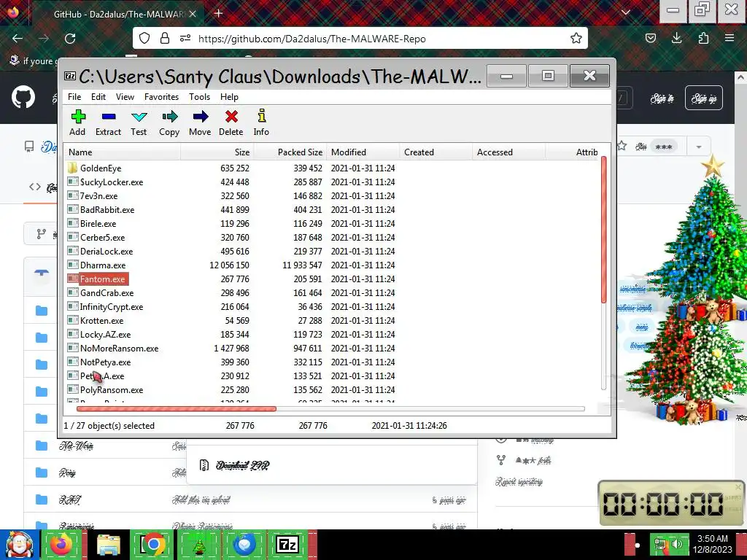
Task: Select Locky.AZ.exe file
Action: tap(99, 334)
